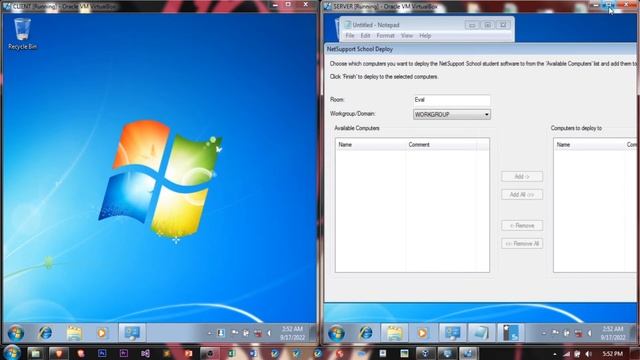
Task: Click the host tray volume icon
Action: click(589, 353)
